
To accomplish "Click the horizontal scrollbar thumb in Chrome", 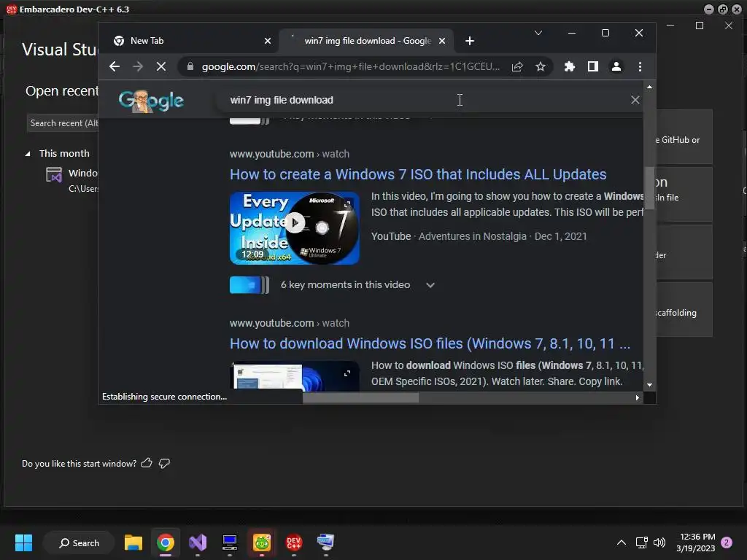I will 360,397.
